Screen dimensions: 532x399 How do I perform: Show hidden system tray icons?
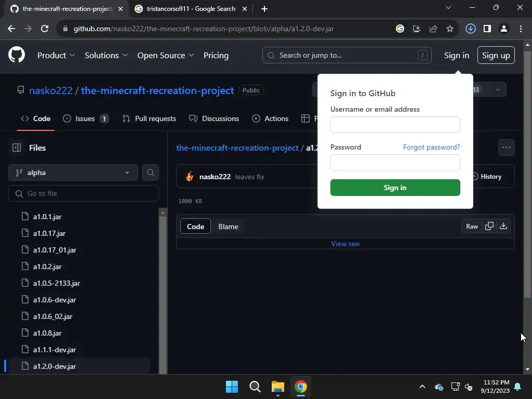tap(422, 387)
